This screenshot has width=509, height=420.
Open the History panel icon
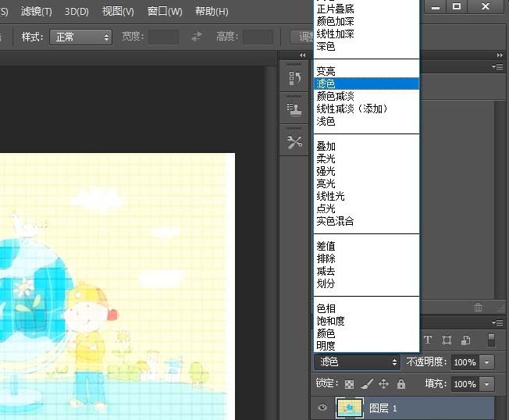point(294,78)
